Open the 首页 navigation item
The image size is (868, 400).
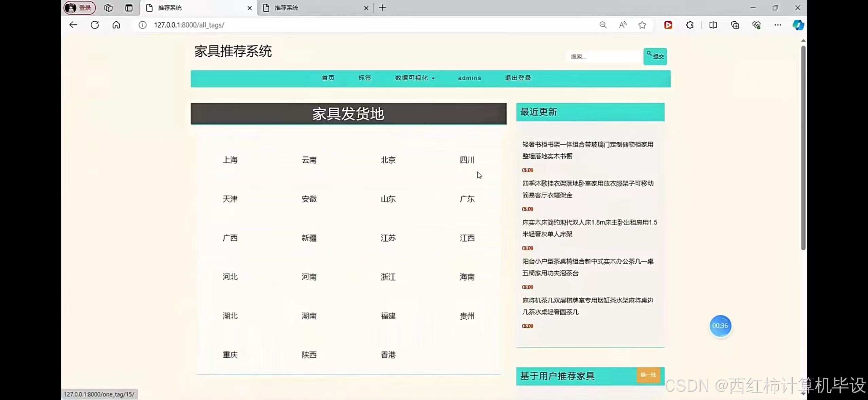pyautogui.click(x=328, y=78)
